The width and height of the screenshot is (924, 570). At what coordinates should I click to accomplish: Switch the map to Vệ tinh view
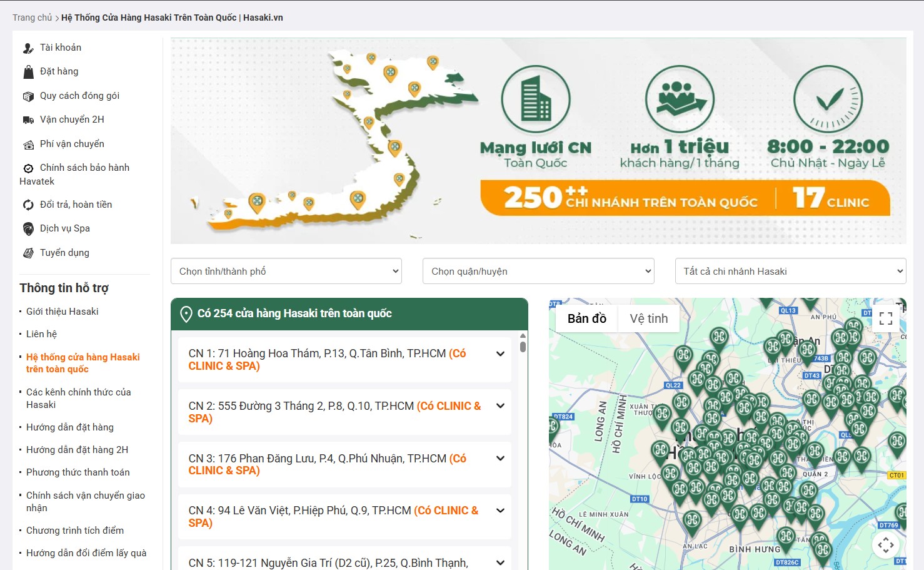tap(648, 318)
